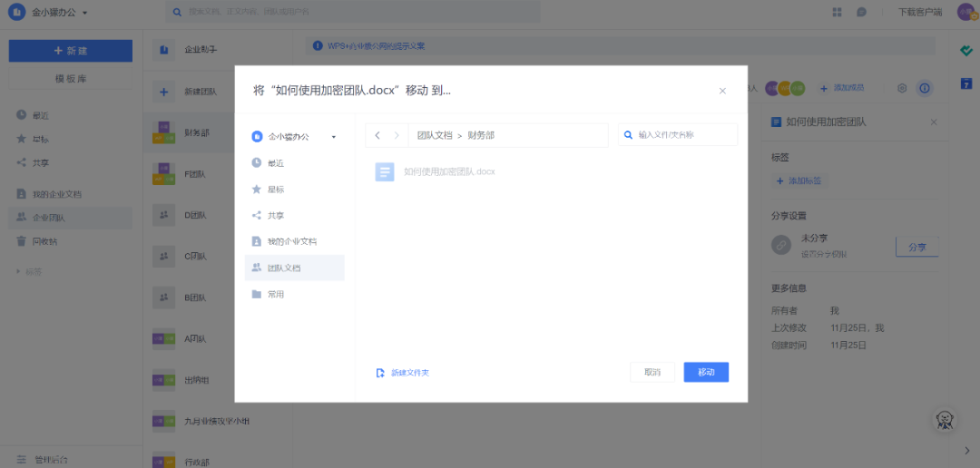Open 企业团队 in the main left sidebar

click(x=71, y=218)
